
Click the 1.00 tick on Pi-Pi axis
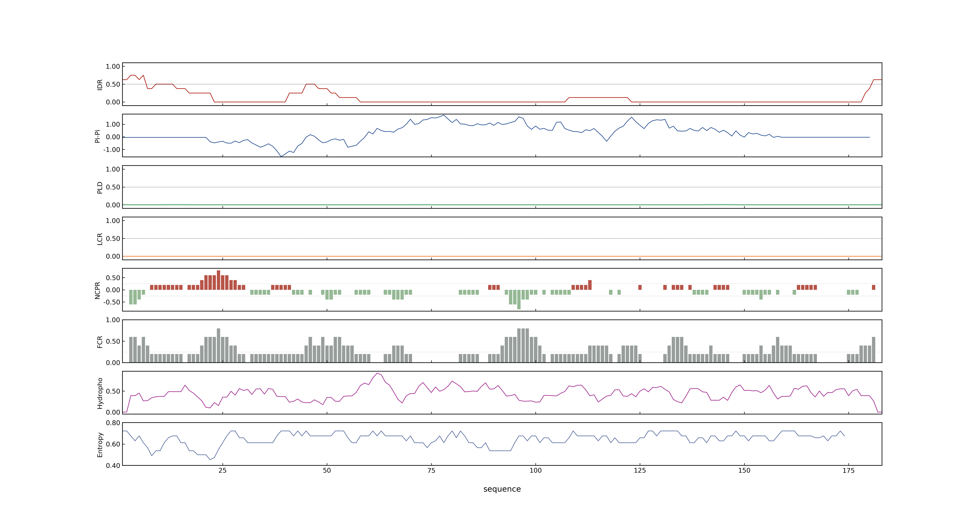click(x=113, y=124)
